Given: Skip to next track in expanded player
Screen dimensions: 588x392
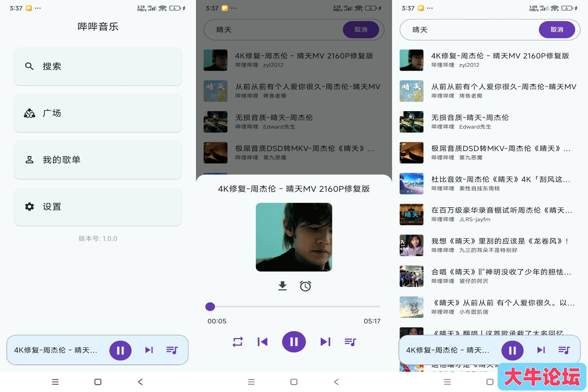Looking at the screenshot, I should 325,342.
